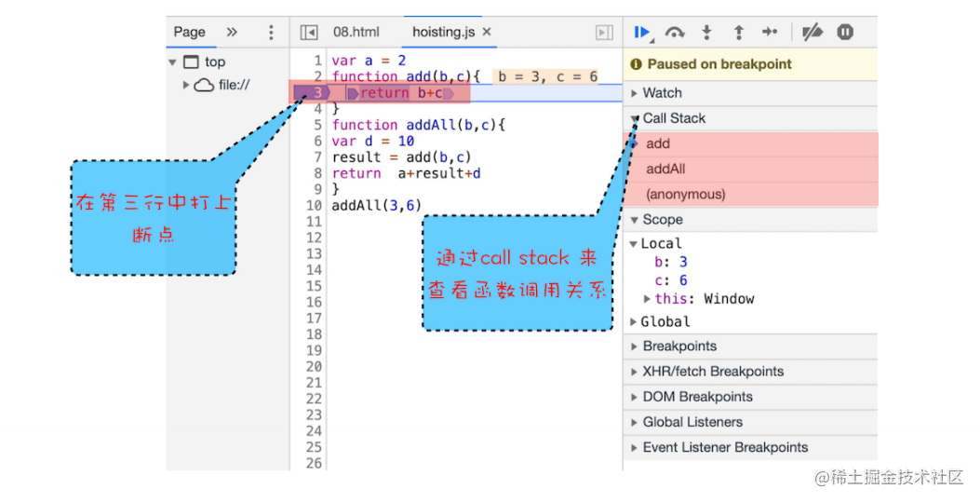This screenshot has width=980, height=503.
Task: Open the three-dot menu in the Page panel
Action: (x=271, y=33)
